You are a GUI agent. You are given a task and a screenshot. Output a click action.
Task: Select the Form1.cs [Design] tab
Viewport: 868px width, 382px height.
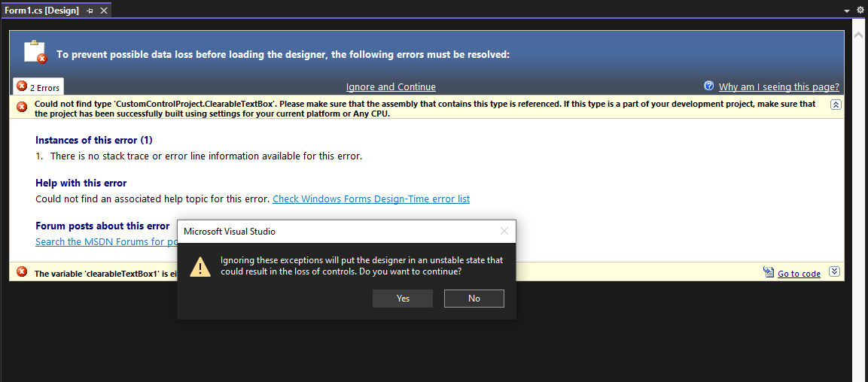(41, 11)
